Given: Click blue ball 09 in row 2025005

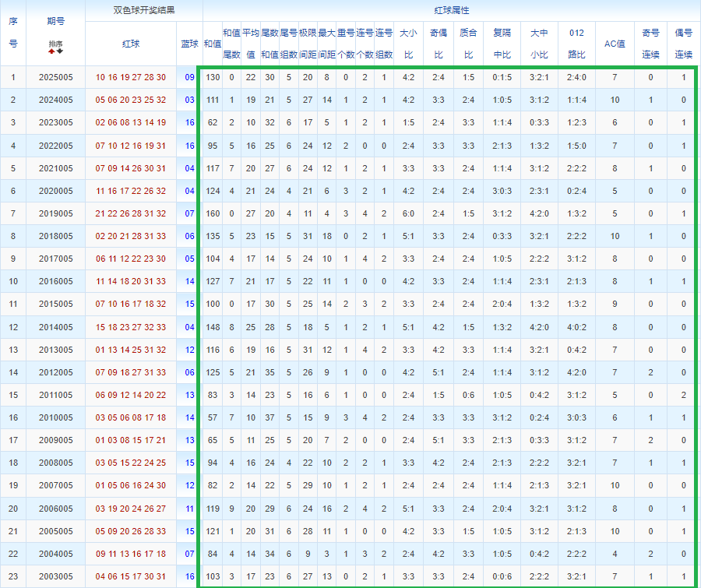Looking at the screenshot, I should tap(189, 78).
